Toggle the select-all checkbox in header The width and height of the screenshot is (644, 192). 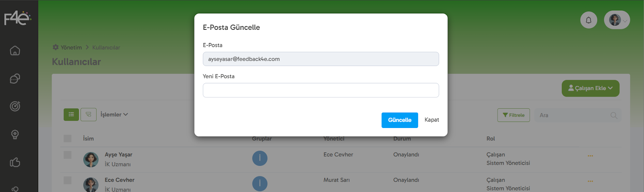[68, 138]
